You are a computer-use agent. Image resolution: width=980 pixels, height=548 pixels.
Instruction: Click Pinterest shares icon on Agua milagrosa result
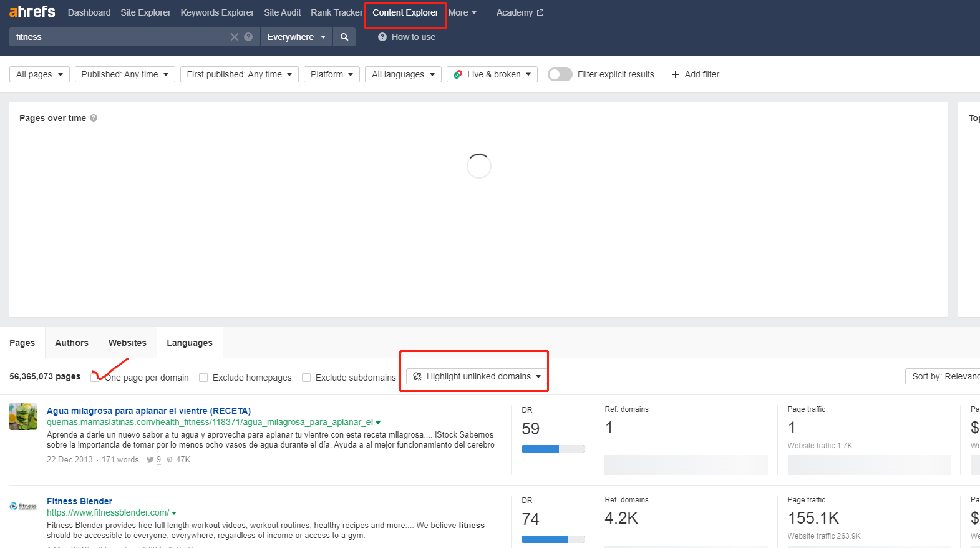tap(170, 460)
